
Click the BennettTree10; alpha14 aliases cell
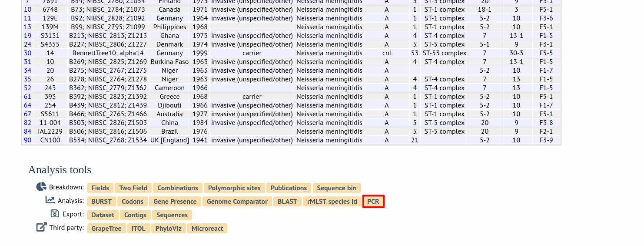tap(108, 53)
